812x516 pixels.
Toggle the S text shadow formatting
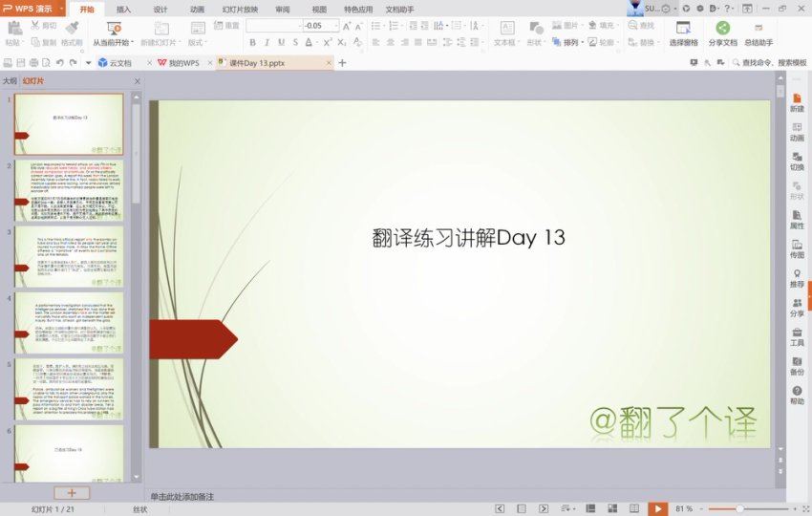[295, 42]
